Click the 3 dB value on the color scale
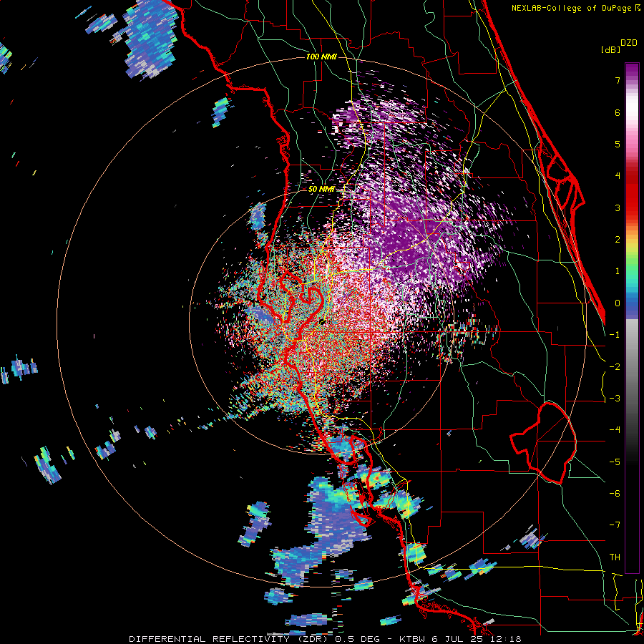644x644 pixels. tap(618, 208)
